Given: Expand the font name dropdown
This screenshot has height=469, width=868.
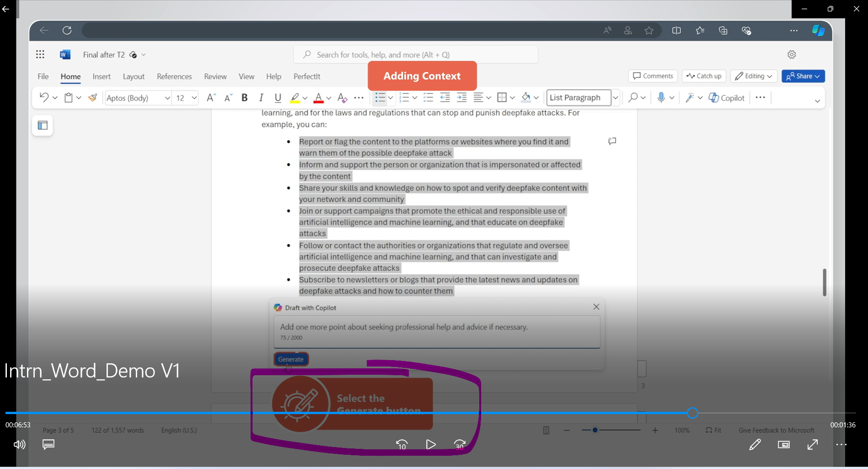Looking at the screenshot, I should click(x=167, y=97).
